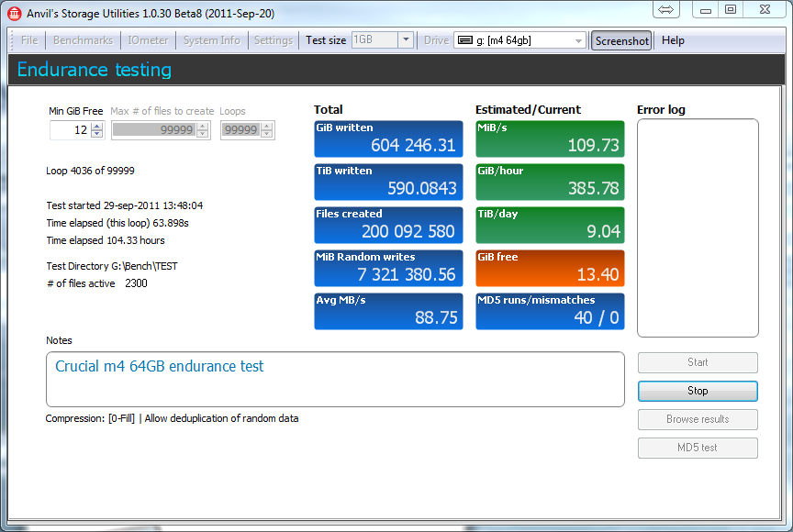The width and height of the screenshot is (793, 532).
Task: Click inside the Notes text box
Action: [335, 380]
